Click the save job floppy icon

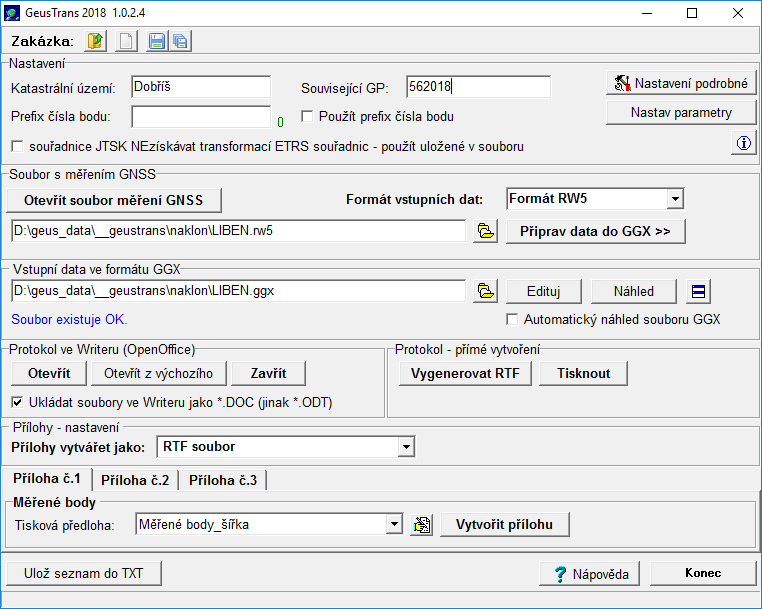157,41
